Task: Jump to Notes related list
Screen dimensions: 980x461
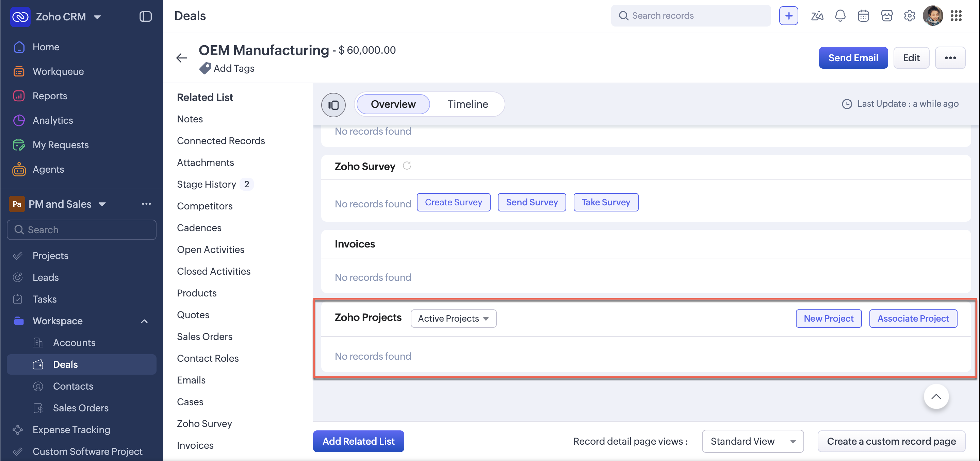Action: 190,119
